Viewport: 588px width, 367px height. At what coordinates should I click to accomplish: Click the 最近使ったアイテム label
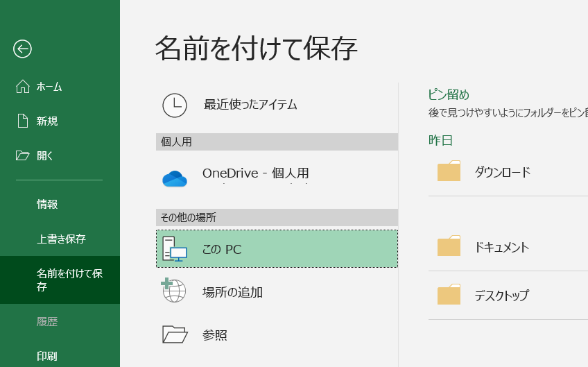point(250,105)
